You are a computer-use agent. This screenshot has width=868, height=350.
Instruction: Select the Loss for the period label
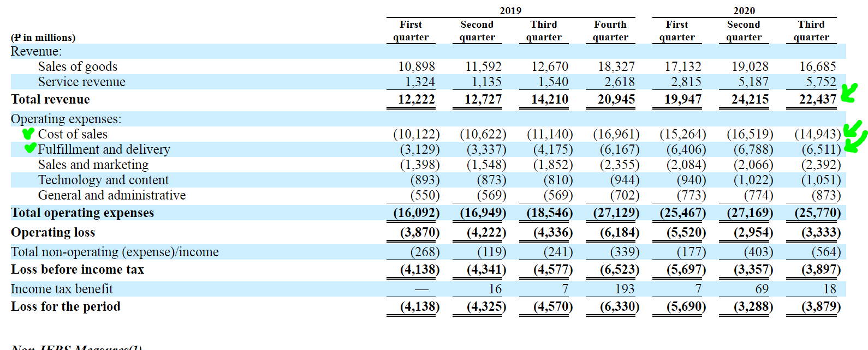pos(66,306)
